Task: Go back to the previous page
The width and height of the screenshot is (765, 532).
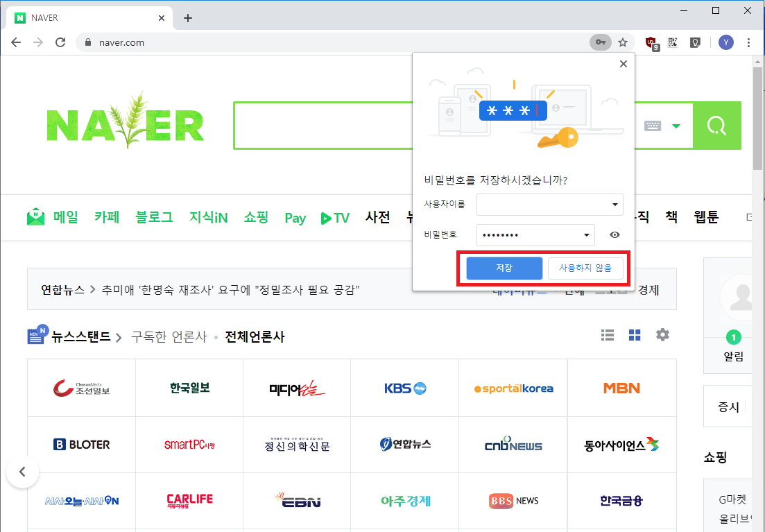Action: pyautogui.click(x=16, y=42)
